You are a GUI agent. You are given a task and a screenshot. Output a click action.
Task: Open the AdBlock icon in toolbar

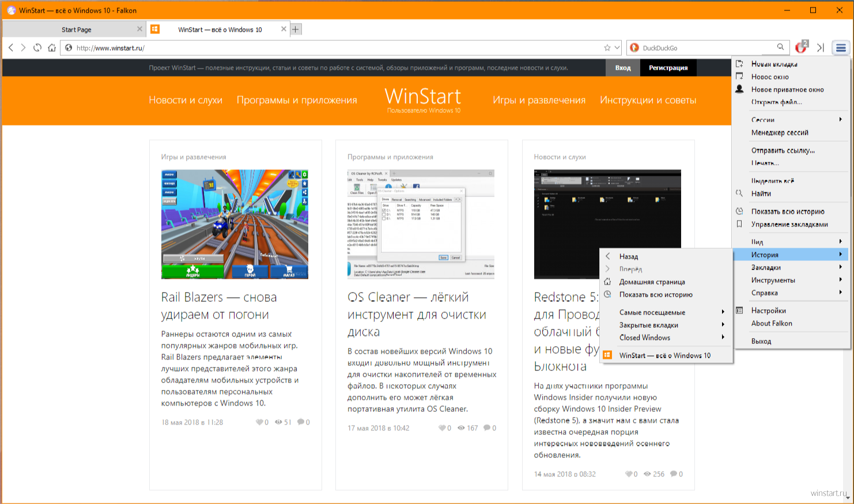[x=801, y=47]
